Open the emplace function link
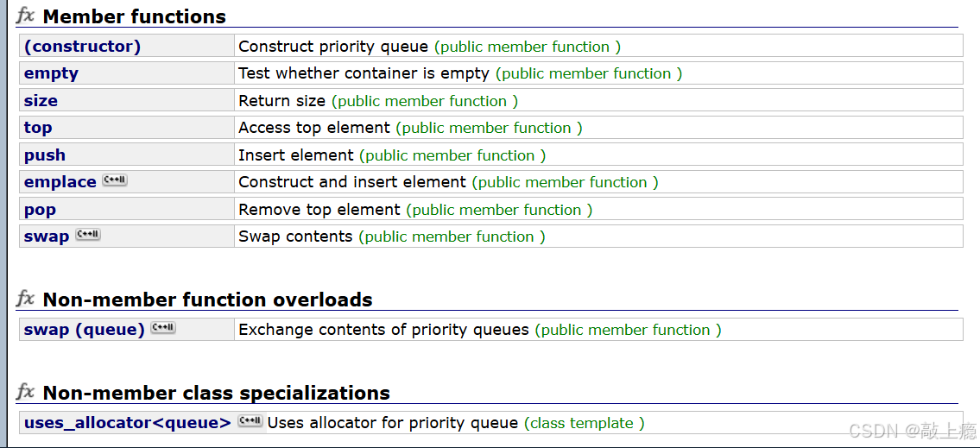The height and width of the screenshot is (448, 980). [60, 182]
